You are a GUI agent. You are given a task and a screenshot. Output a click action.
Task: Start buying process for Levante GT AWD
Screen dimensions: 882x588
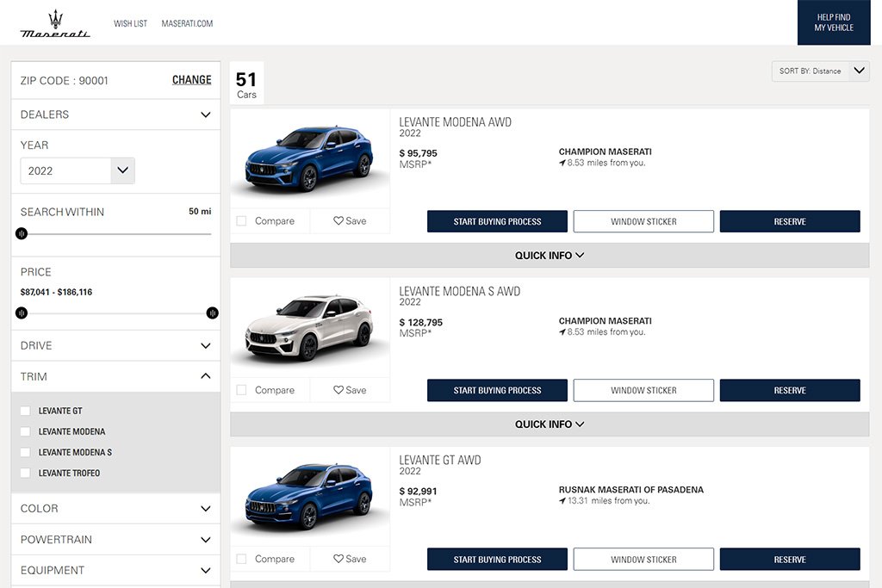pyautogui.click(x=497, y=560)
